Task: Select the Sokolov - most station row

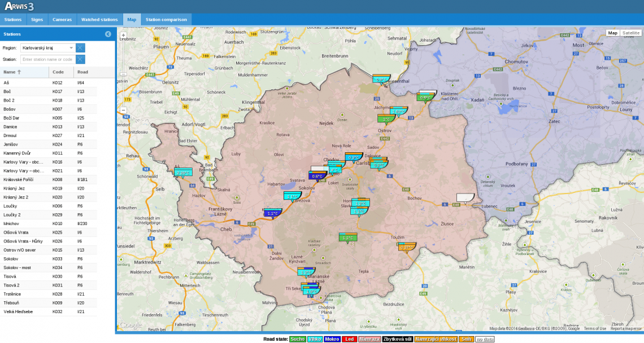Action: pos(49,268)
